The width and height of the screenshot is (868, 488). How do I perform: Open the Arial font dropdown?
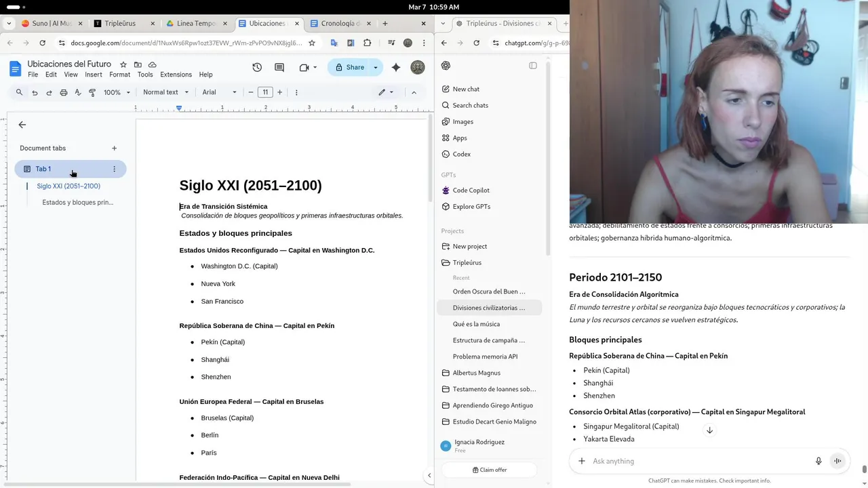point(219,92)
